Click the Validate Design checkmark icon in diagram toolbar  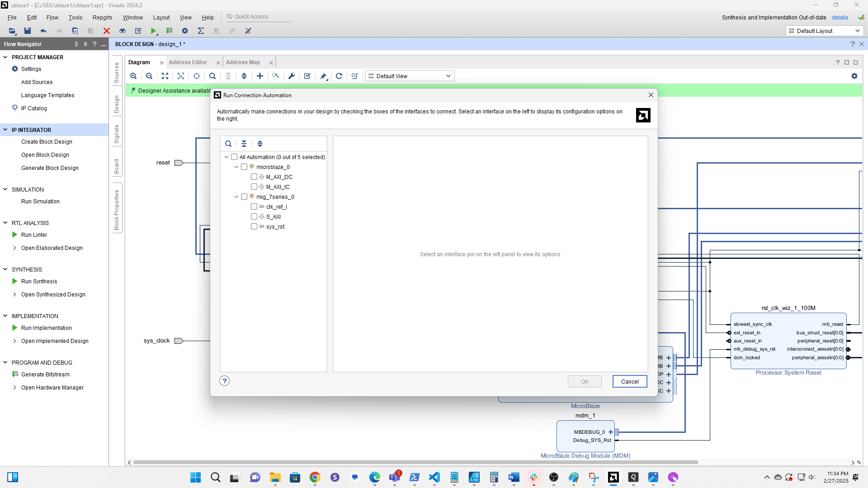click(x=307, y=76)
